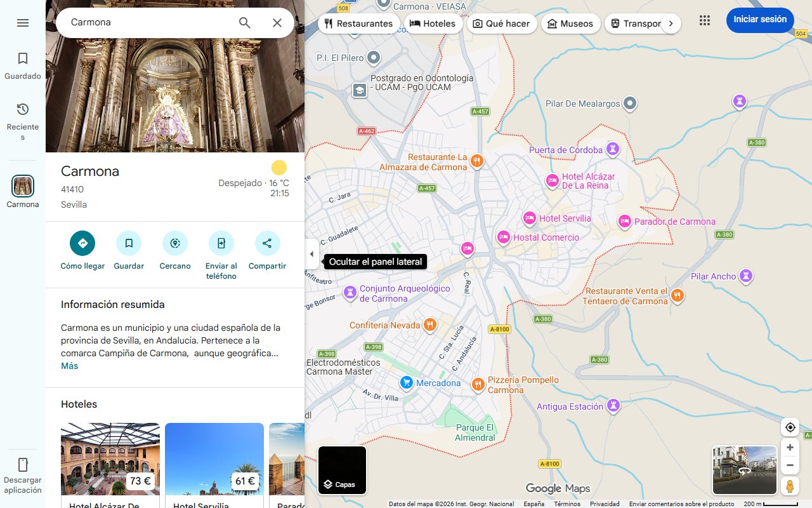Image resolution: width=812 pixels, height=508 pixels.
Task: Open the Cercano nearby search icon
Action: 174,243
